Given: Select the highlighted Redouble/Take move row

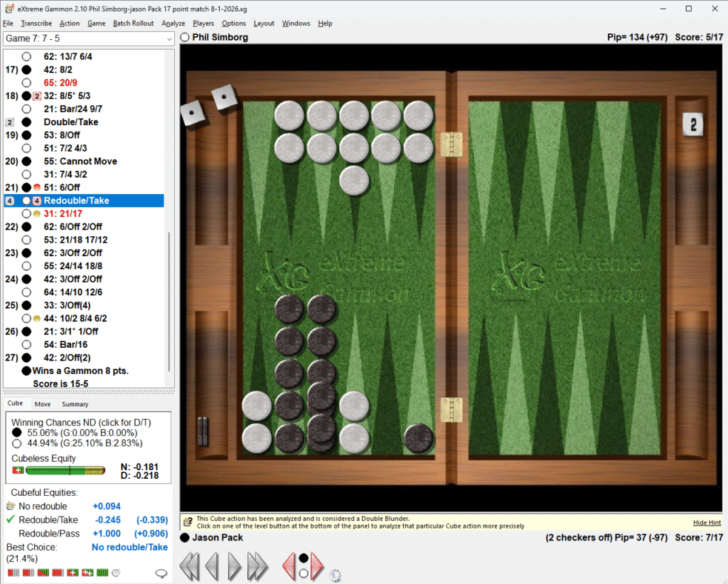Looking at the screenshot, I should pos(84,201).
